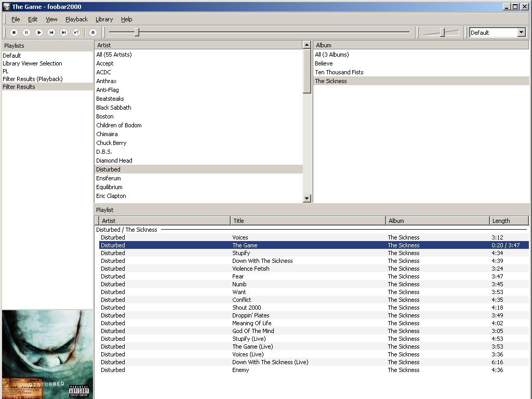Sort playlist by Artist column header
The image size is (532, 399).
pyautogui.click(x=165, y=220)
